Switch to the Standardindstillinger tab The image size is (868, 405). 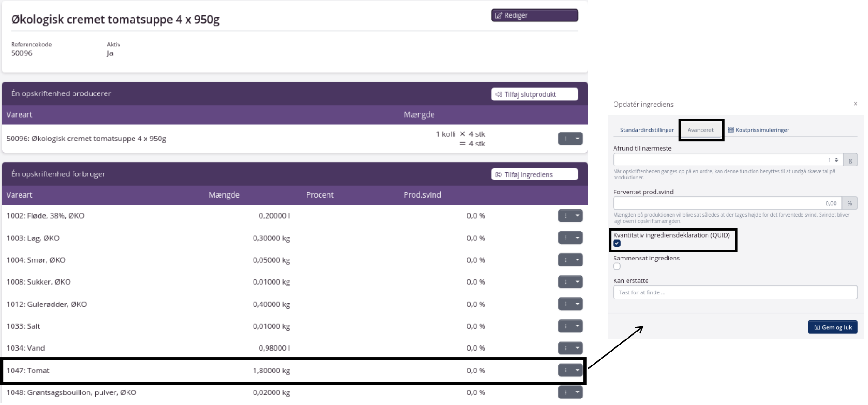647,130
